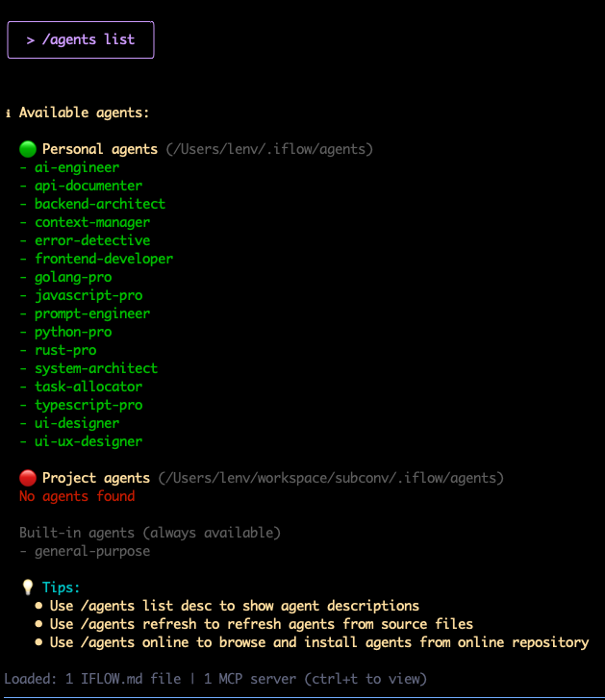The width and height of the screenshot is (605, 700).
Task: Click the info icon before Available agents
Action: pyautogui.click(x=9, y=112)
